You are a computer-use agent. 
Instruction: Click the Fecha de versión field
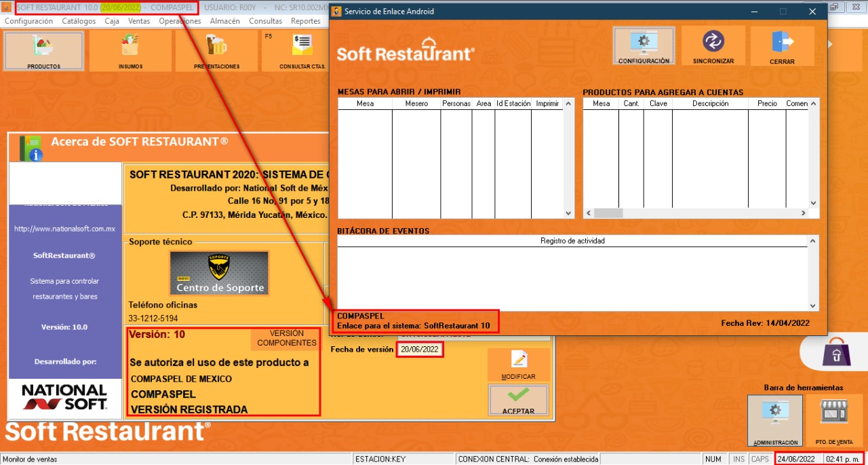420,350
